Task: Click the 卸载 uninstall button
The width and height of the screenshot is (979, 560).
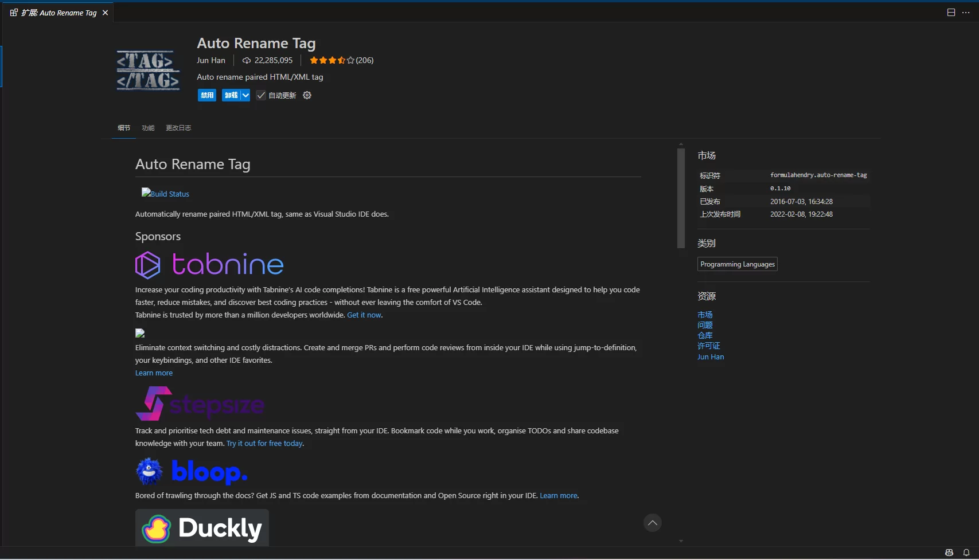Action: point(231,95)
